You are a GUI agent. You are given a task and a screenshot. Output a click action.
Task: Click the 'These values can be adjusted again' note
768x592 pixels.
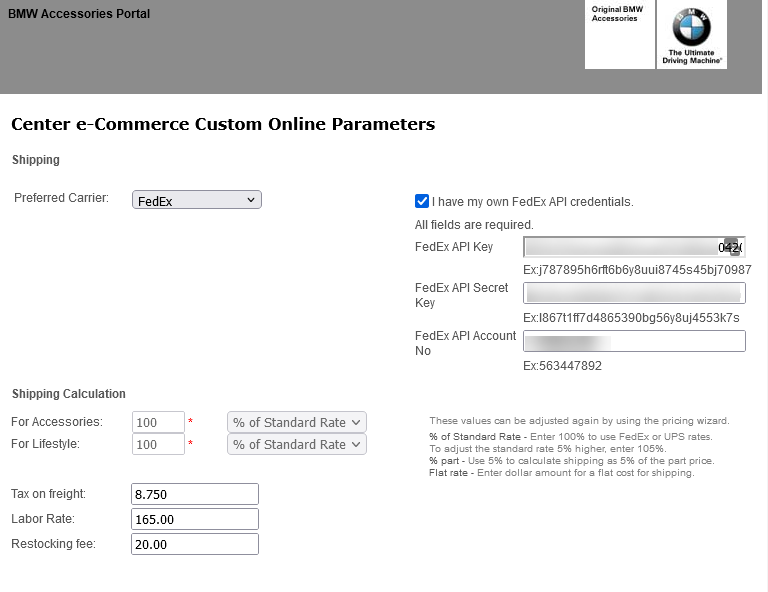pyautogui.click(x=579, y=421)
